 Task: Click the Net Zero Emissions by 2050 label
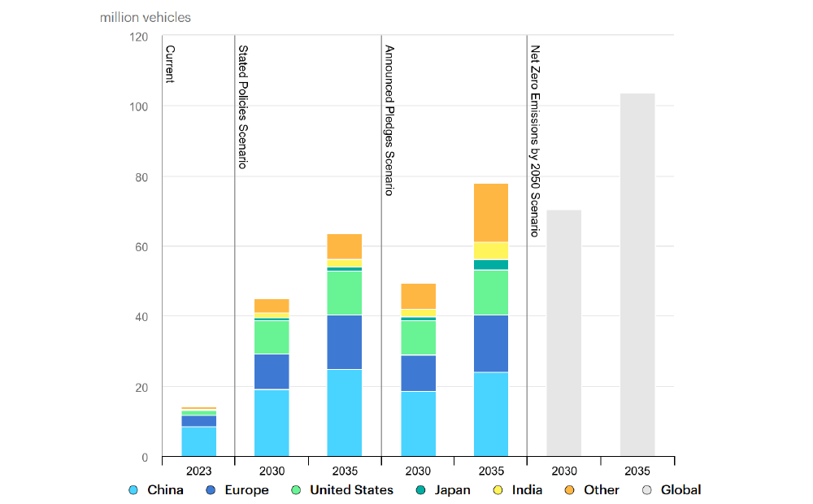pyautogui.click(x=535, y=140)
